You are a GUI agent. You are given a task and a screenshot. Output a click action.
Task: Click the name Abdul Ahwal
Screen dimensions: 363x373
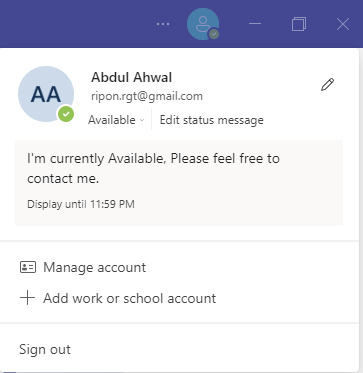click(x=132, y=78)
